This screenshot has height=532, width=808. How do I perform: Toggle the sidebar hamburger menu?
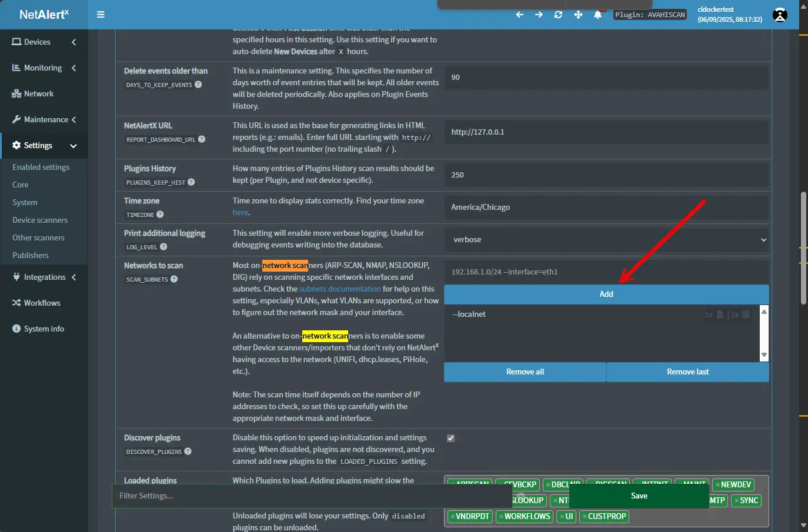[101, 15]
